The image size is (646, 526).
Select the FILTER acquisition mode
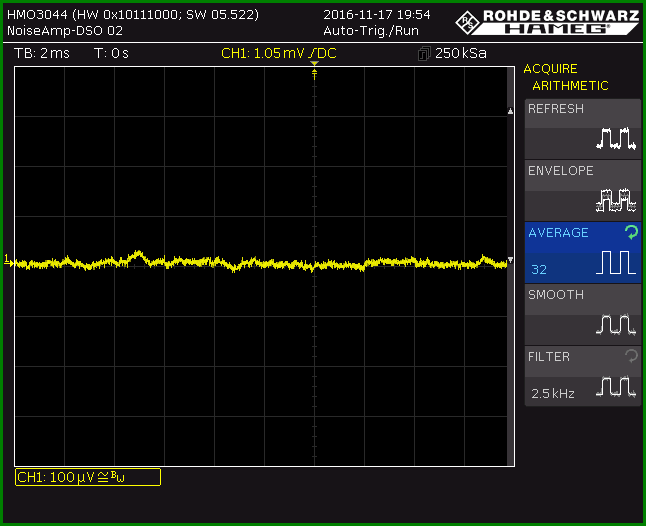[x=583, y=376]
